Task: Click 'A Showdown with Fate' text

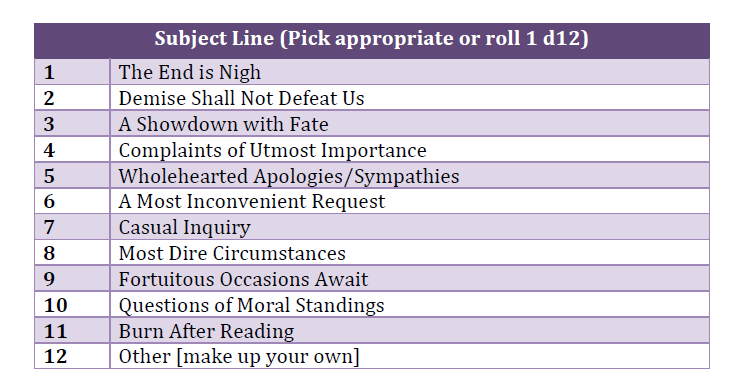Action: [223, 124]
